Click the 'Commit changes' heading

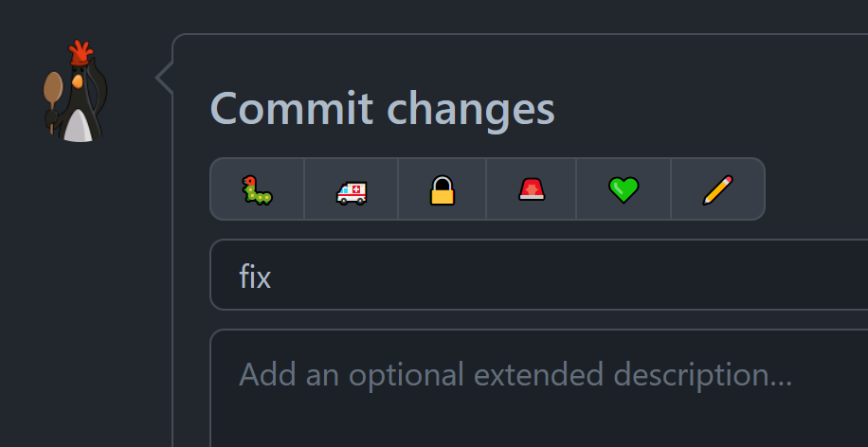(x=382, y=108)
